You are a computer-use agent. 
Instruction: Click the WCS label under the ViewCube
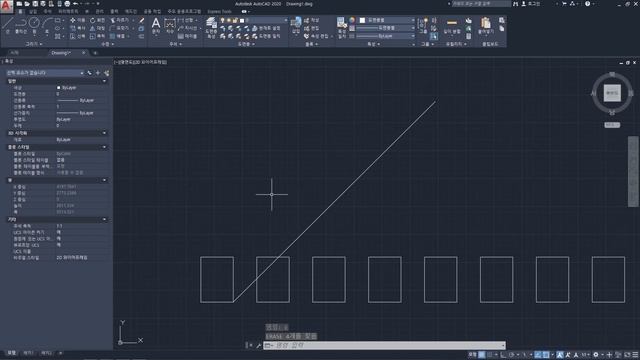point(612,125)
